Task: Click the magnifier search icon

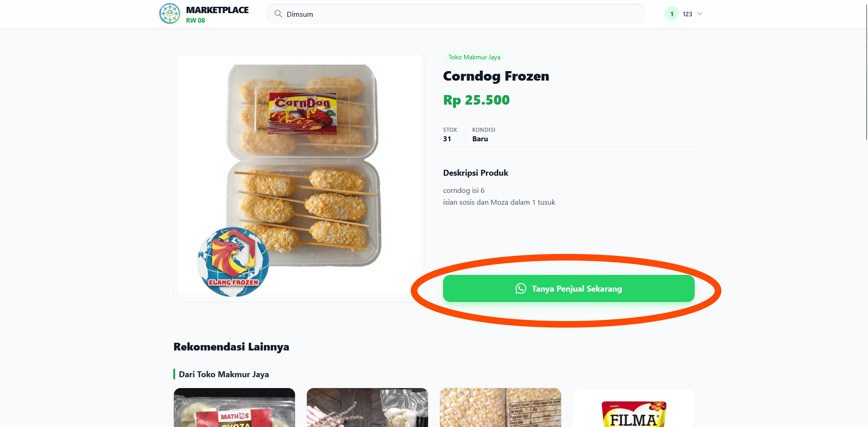Action: tap(278, 14)
